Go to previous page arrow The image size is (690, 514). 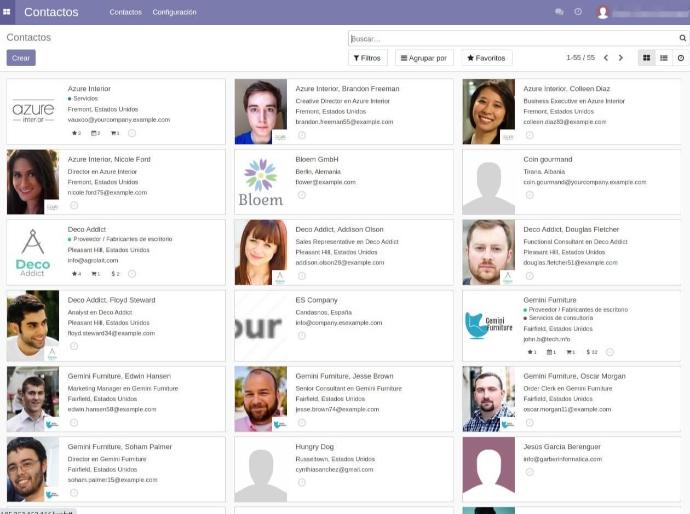(x=606, y=58)
